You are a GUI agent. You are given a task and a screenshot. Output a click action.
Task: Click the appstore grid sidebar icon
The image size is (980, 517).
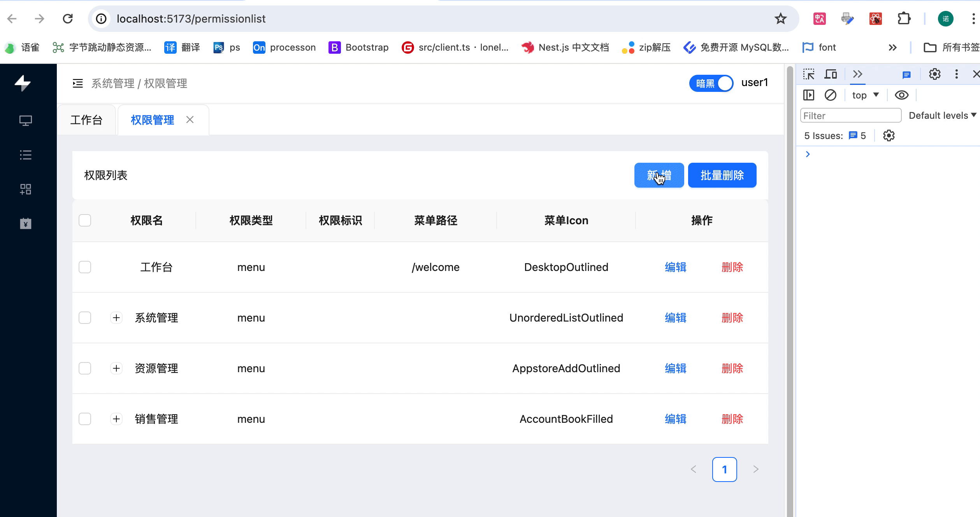[x=26, y=189]
